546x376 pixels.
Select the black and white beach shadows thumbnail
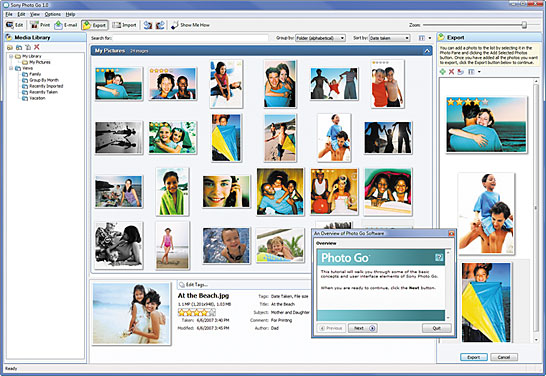(119, 138)
